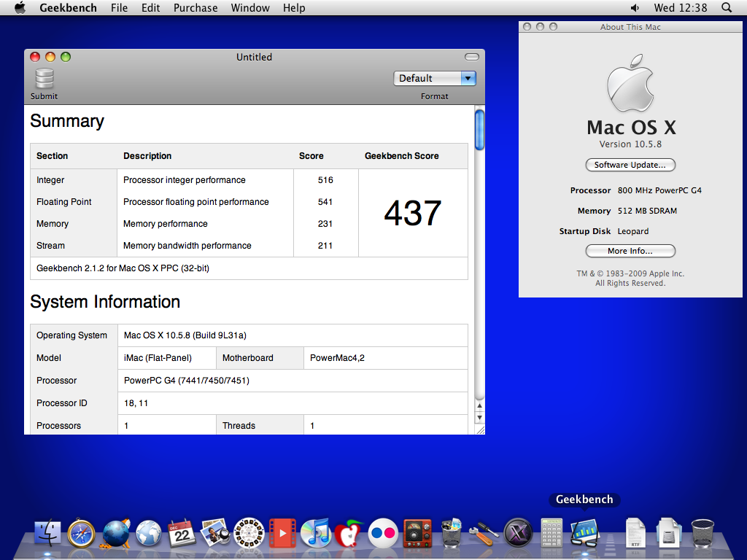Launch Calculator from the Dock
This screenshot has height=560, width=747.
tap(551, 532)
